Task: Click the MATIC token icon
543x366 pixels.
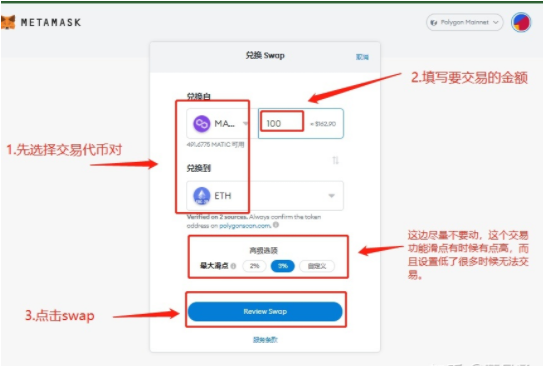Action: [x=202, y=124]
